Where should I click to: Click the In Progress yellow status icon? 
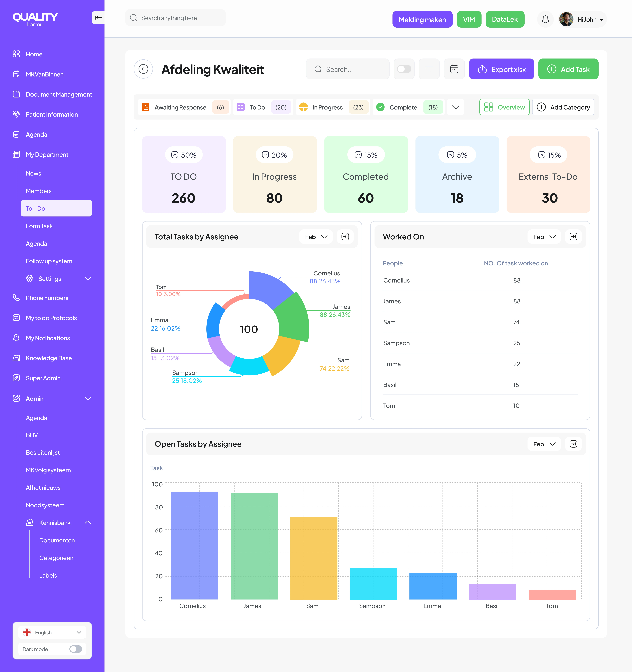point(303,107)
